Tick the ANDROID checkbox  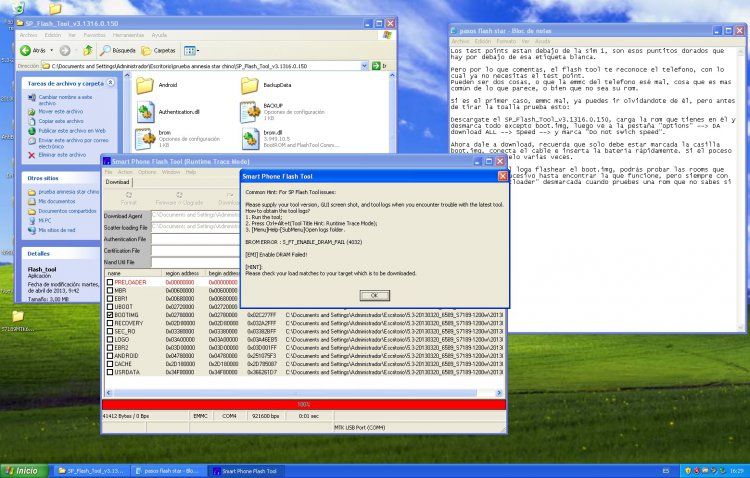(x=110, y=356)
